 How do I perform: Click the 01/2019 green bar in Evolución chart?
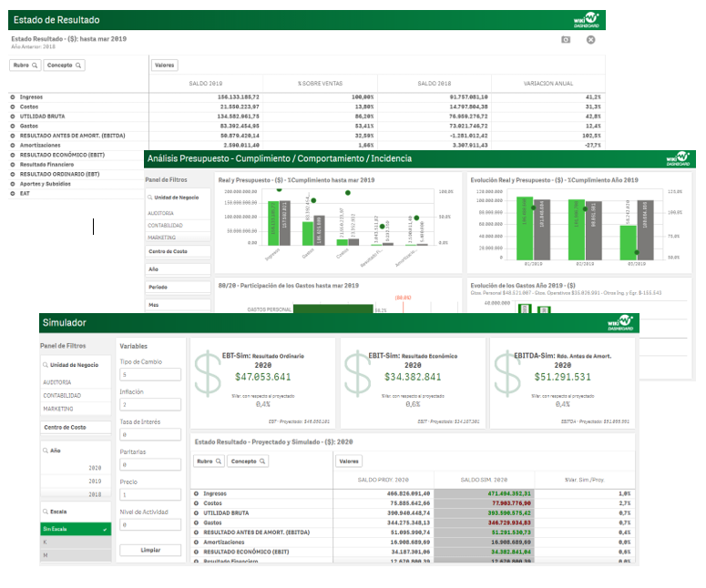coord(525,228)
